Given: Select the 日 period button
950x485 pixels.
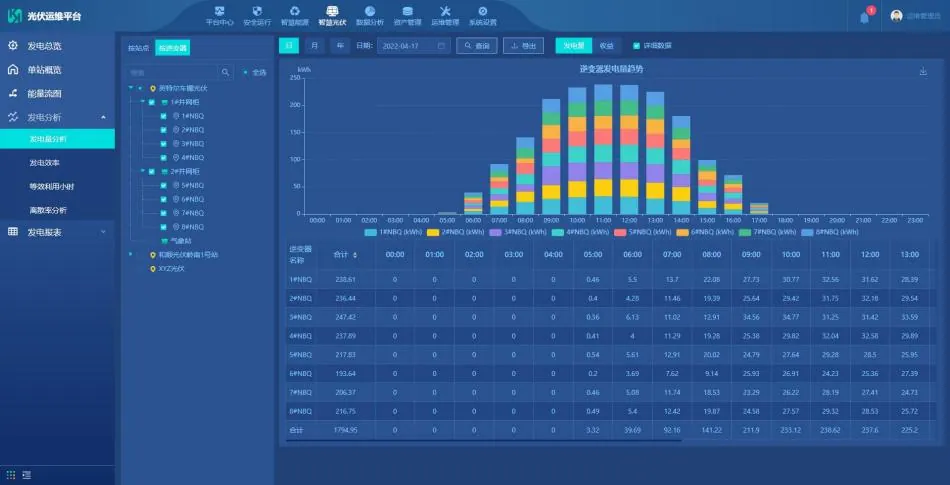Looking at the screenshot, I should pyautogui.click(x=289, y=45).
